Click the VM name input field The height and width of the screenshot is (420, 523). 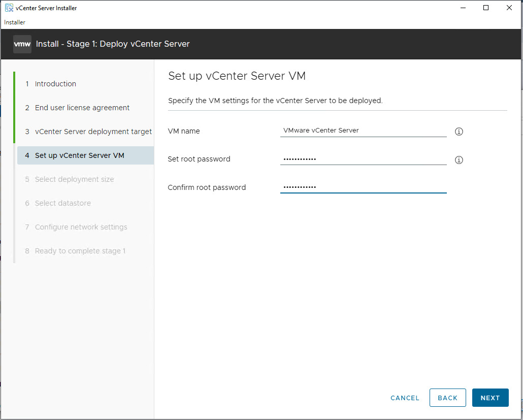363,131
